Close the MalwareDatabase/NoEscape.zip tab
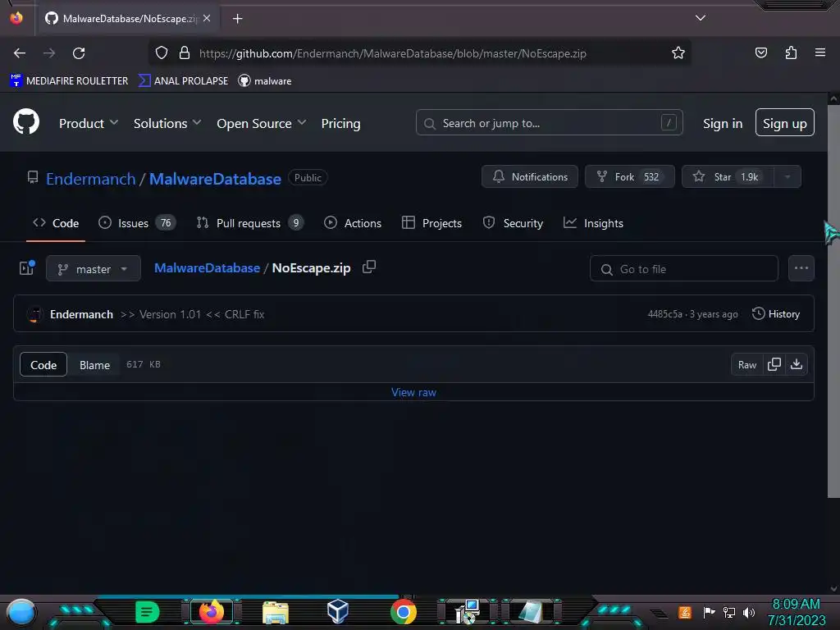 pyautogui.click(x=207, y=18)
